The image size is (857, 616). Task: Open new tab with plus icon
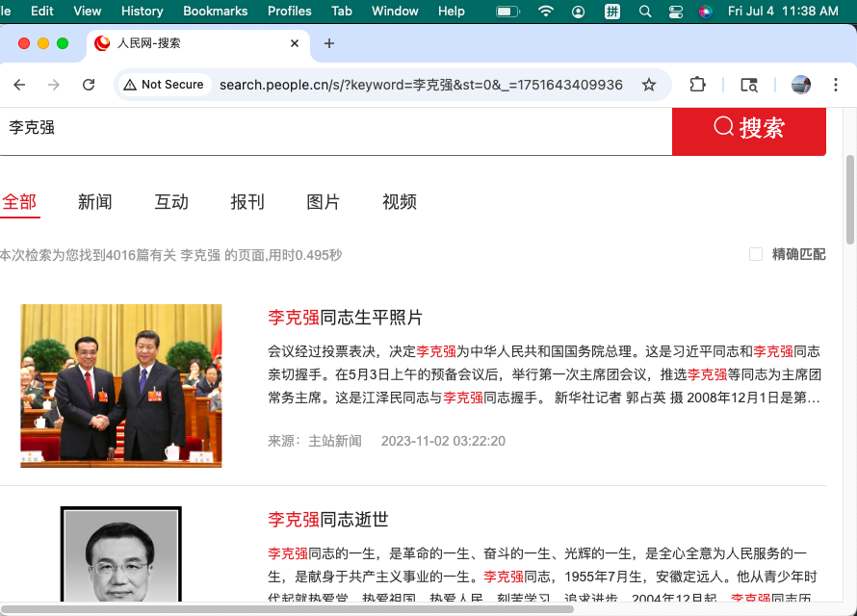pos(329,43)
